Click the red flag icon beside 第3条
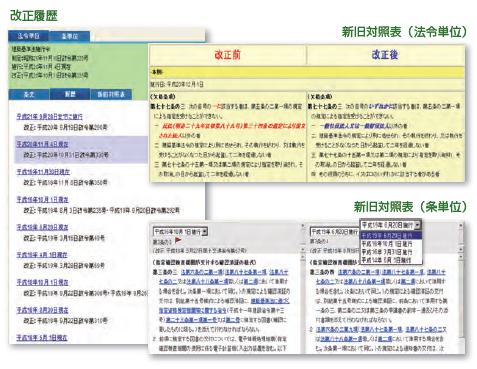This screenshot has height=369, width=477. click(x=178, y=240)
